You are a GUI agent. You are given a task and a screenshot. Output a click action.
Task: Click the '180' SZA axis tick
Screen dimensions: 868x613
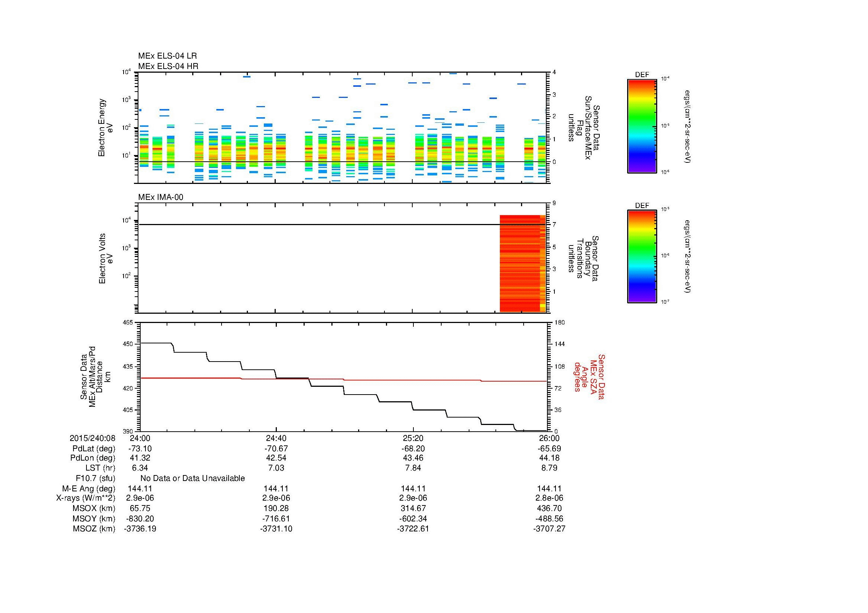pyautogui.click(x=560, y=322)
